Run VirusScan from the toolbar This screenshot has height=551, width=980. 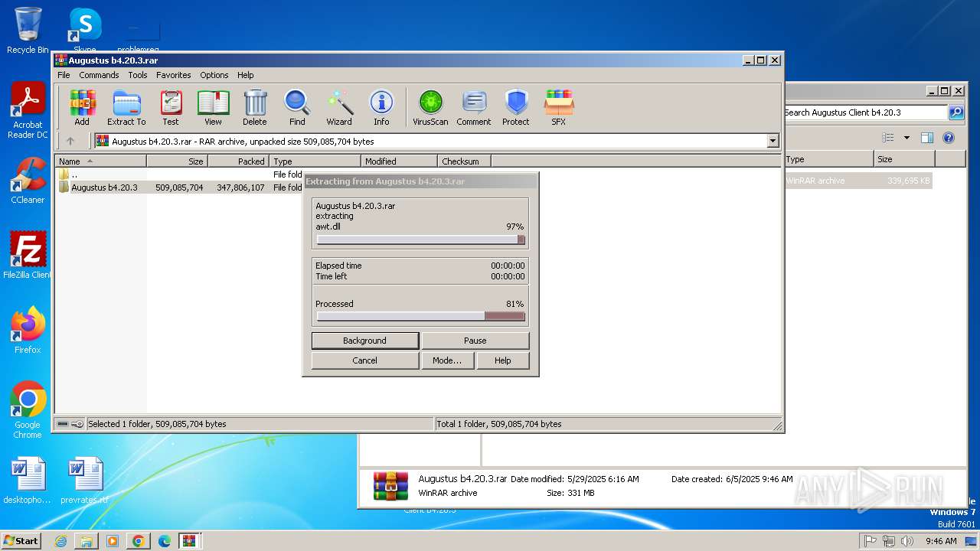(430, 106)
